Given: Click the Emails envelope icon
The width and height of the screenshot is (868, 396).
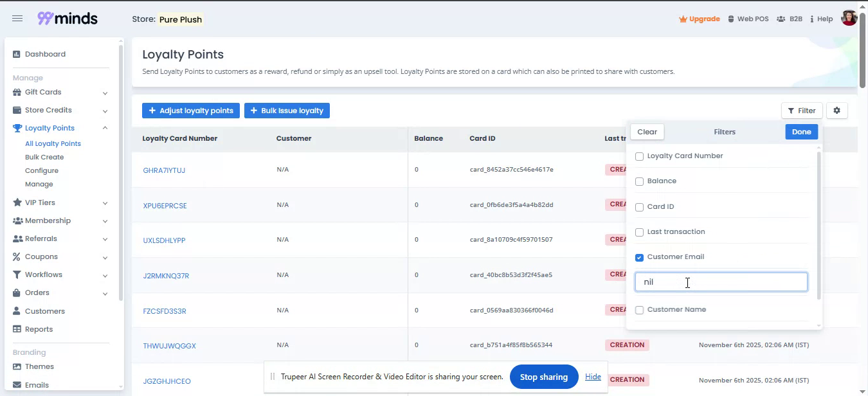Looking at the screenshot, I should [x=17, y=386].
